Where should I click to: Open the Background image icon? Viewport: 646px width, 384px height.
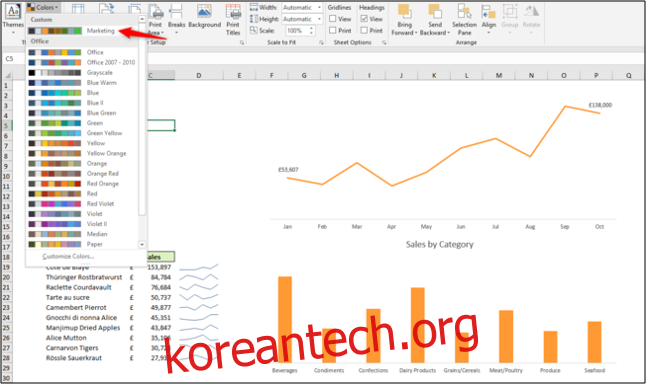pos(204,12)
